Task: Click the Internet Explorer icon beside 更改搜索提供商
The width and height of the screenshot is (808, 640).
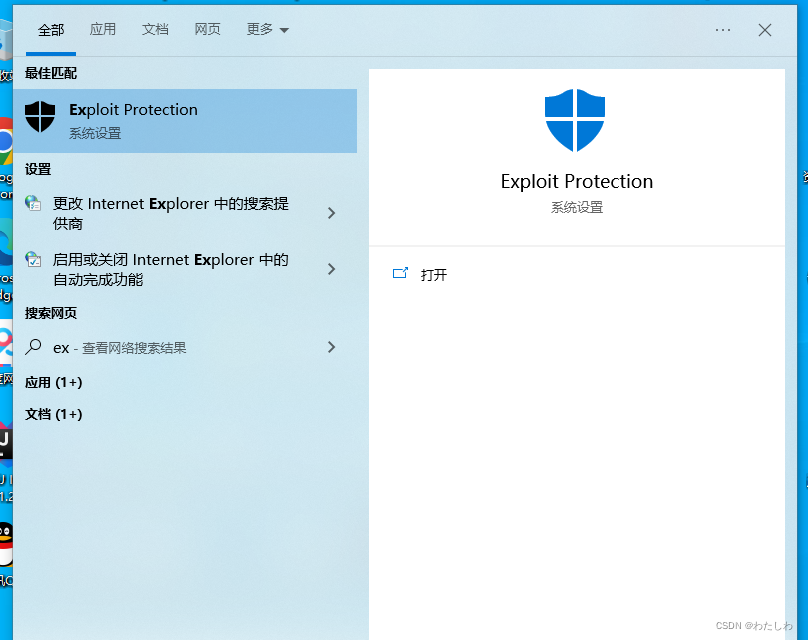Action: click(33, 203)
